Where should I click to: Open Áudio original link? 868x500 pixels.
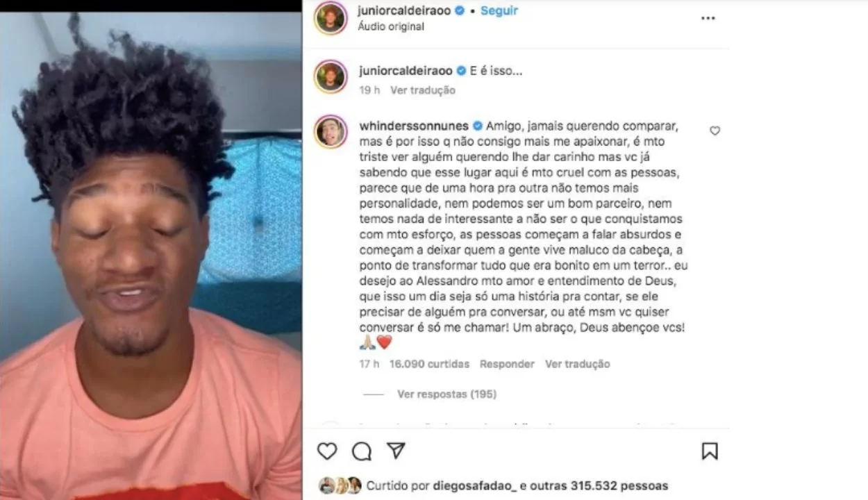click(391, 26)
